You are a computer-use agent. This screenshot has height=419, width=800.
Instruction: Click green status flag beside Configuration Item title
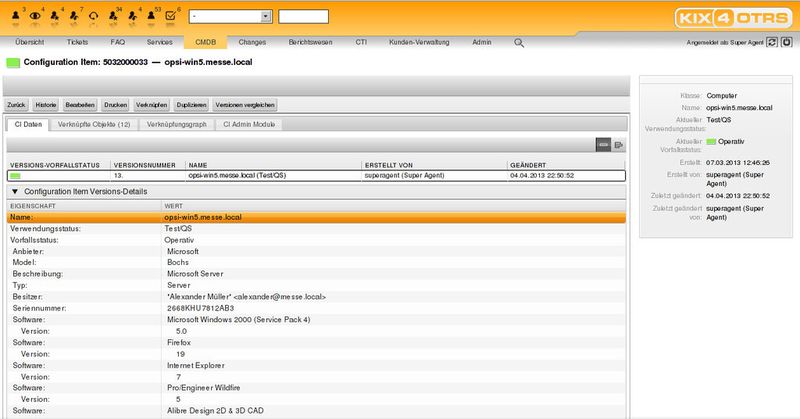coord(13,63)
